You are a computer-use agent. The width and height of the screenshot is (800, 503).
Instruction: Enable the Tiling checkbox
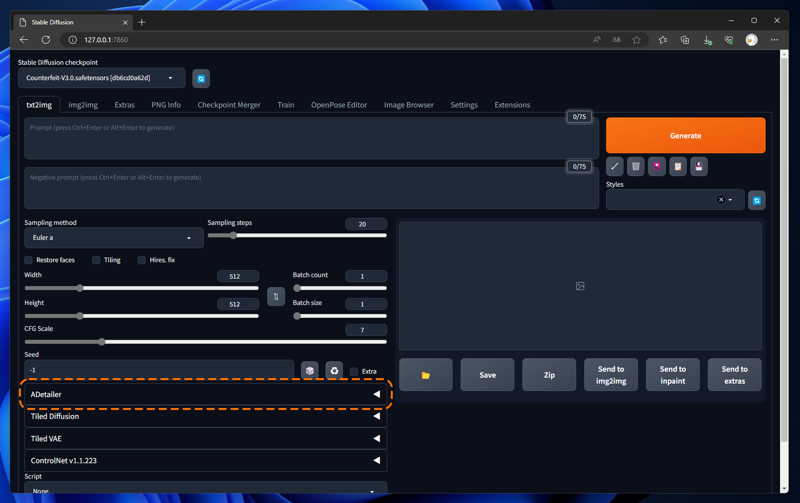pos(96,260)
